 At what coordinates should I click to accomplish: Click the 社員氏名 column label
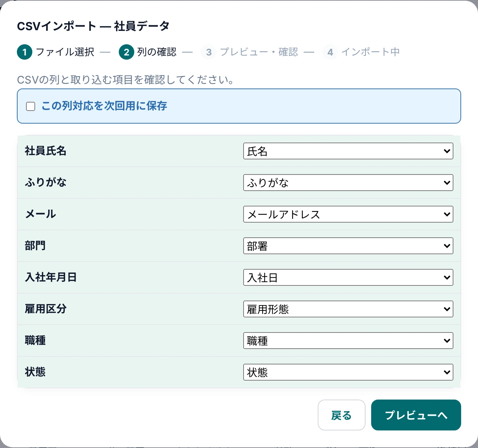point(46,151)
